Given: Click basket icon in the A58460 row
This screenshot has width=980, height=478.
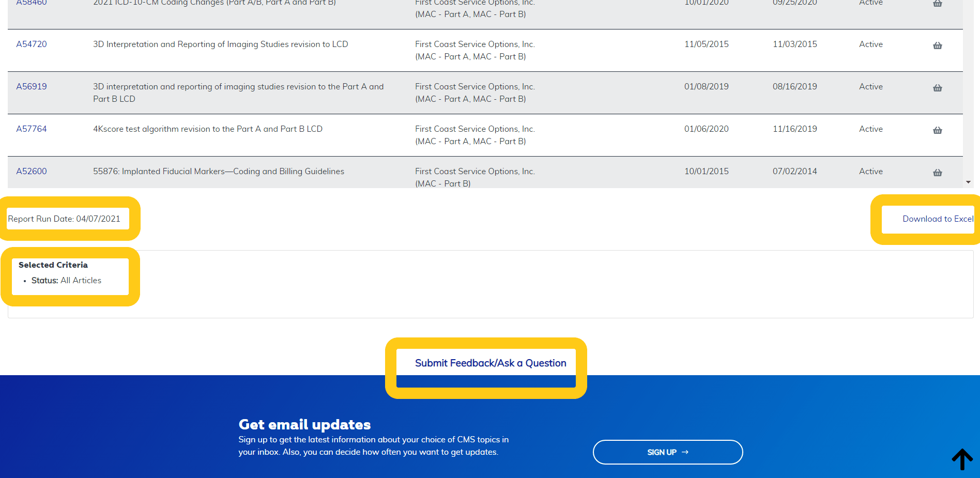Looking at the screenshot, I should [937, 4].
